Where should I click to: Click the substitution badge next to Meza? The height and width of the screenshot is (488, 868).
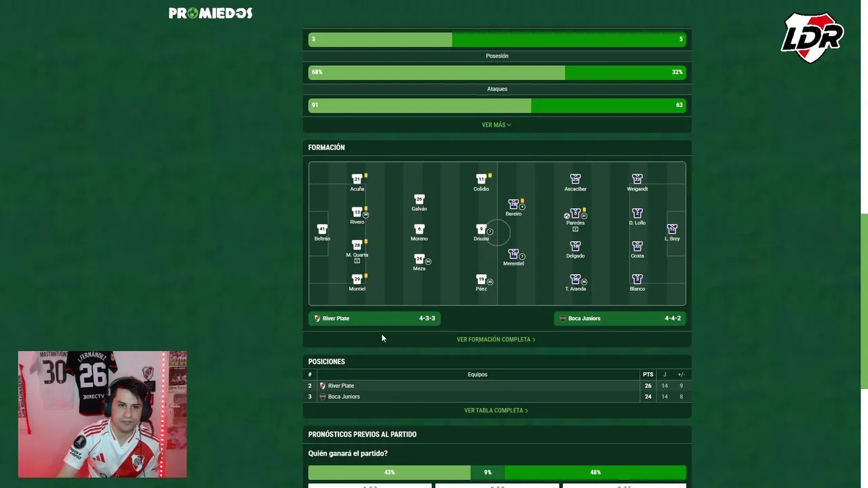(428, 262)
